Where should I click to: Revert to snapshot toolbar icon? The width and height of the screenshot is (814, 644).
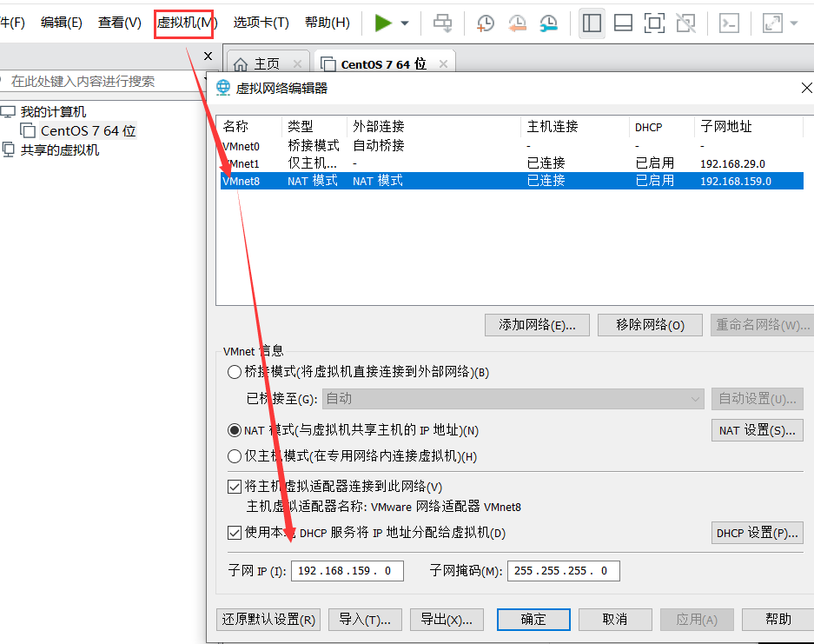click(517, 23)
